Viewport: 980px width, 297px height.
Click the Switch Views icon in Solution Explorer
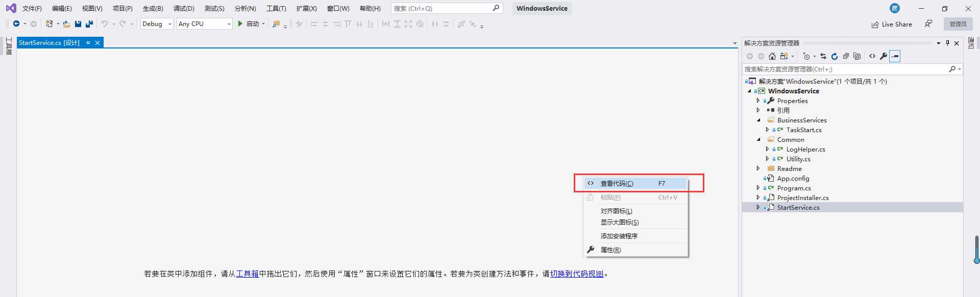pyautogui.click(x=784, y=56)
